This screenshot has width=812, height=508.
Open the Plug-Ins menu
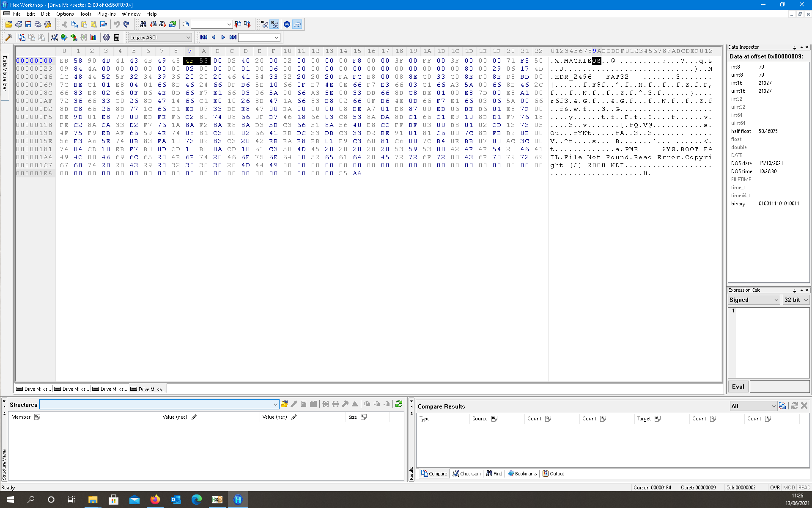(x=106, y=14)
